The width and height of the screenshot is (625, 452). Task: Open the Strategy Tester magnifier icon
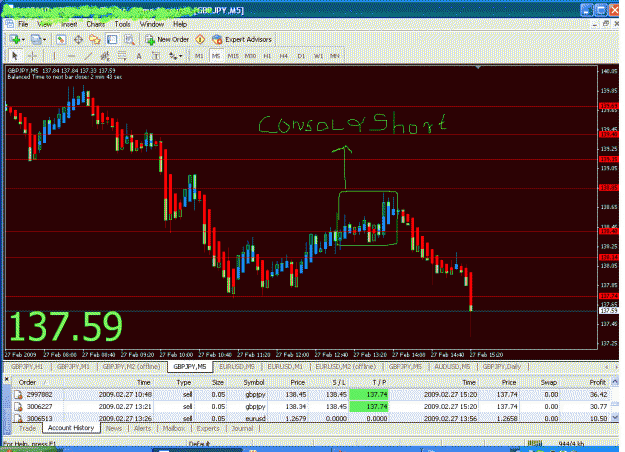[129, 39]
